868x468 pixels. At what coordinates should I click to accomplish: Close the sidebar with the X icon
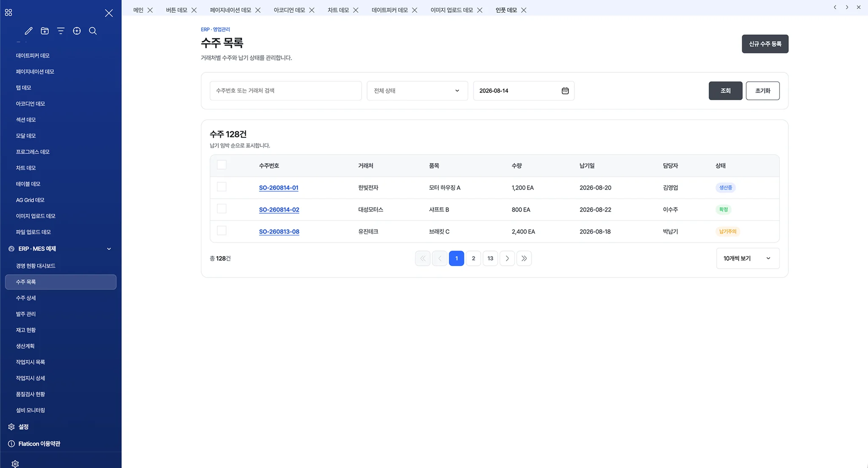point(109,13)
